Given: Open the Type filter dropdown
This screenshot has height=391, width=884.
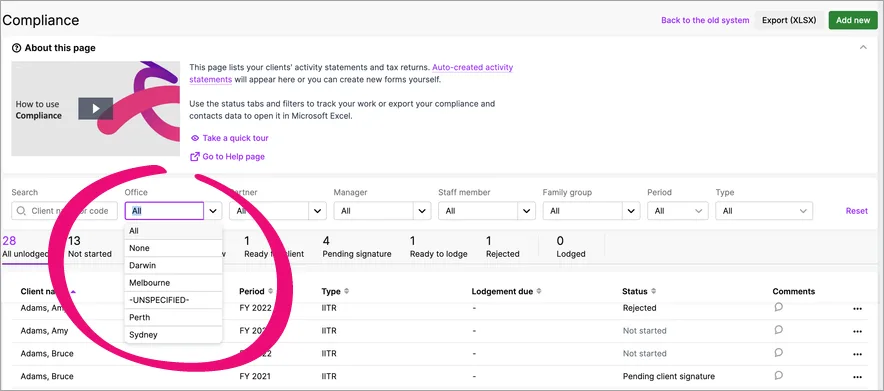Looking at the screenshot, I should [764, 211].
